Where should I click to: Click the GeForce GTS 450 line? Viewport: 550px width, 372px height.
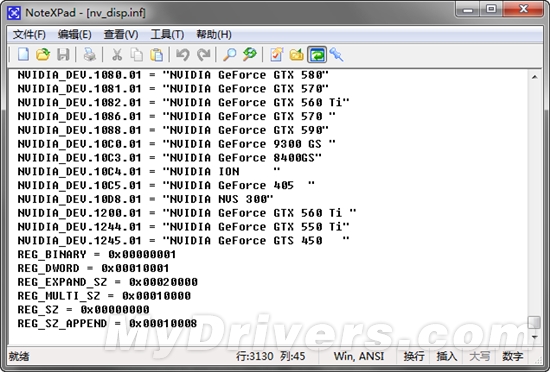(x=183, y=241)
